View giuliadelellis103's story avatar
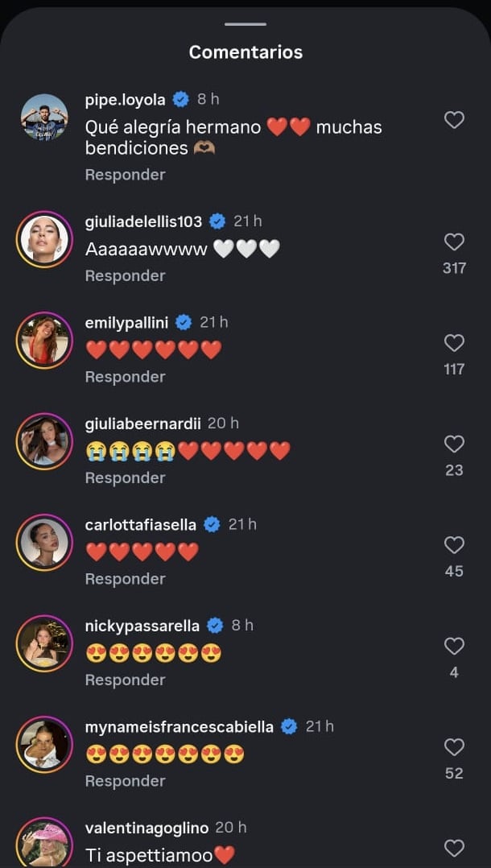The width and height of the screenshot is (491, 868). pos(44,238)
